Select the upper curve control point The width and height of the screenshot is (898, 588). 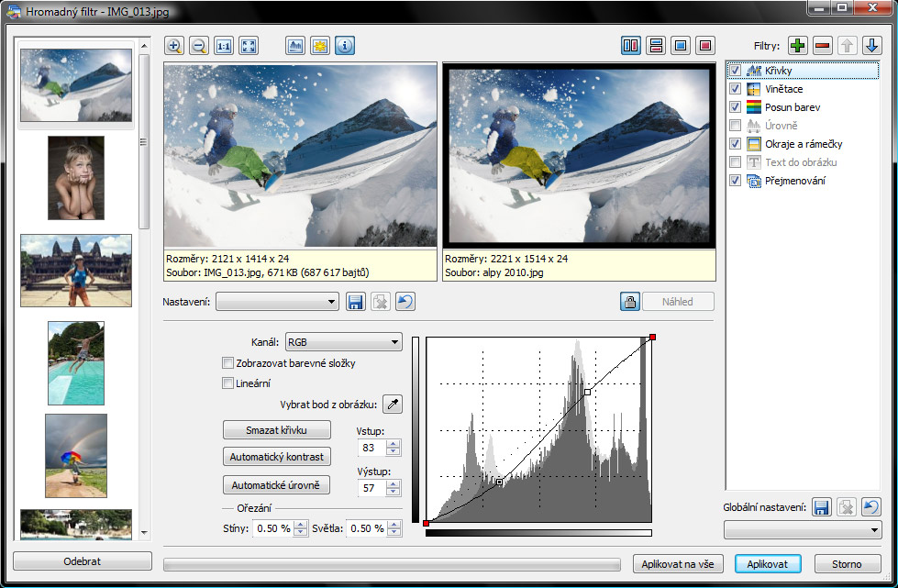587,393
